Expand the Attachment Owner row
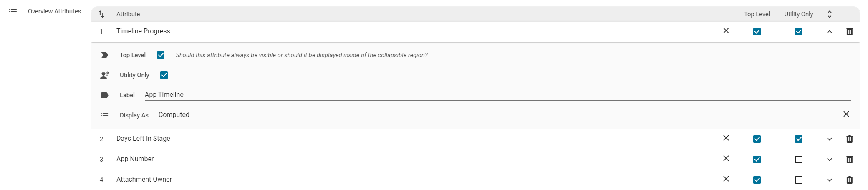The image size is (868, 190). point(829,180)
